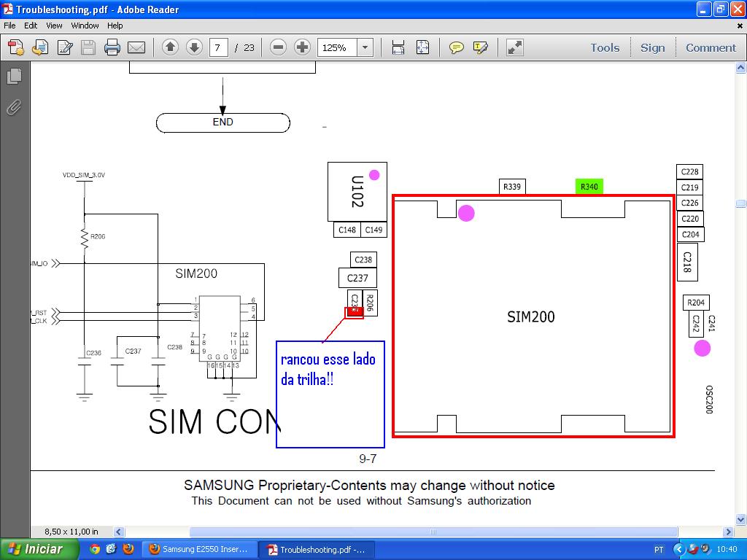Open the View menu

pyautogui.click(x=54, y=26)
